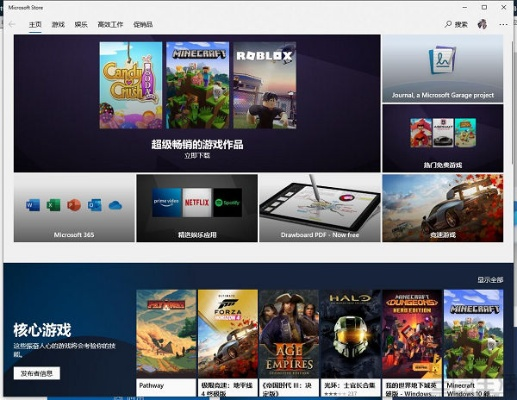517x400 pixels.
Task: Click the 《帝国时代 III：决定版》 title
Action: (x=287, y=389)
